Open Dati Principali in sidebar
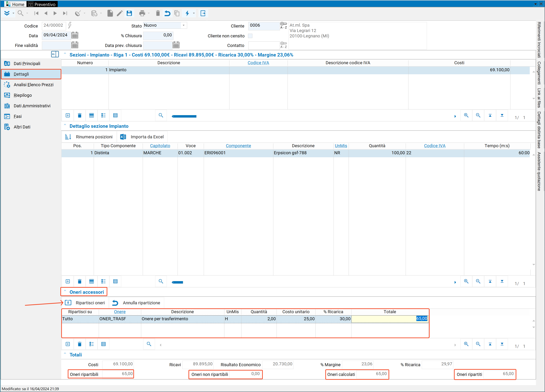 point(27,63)
